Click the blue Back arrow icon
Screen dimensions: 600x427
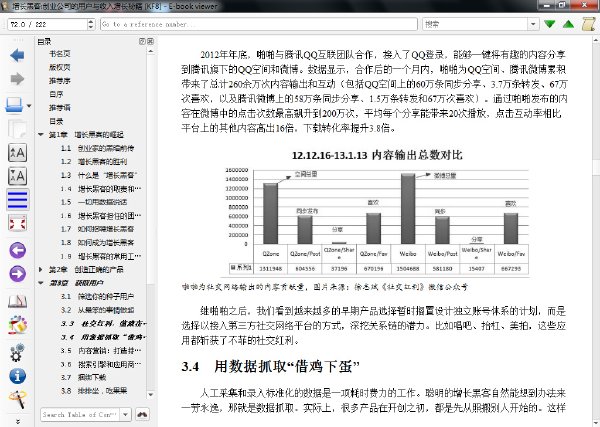[x=17, y=56]
